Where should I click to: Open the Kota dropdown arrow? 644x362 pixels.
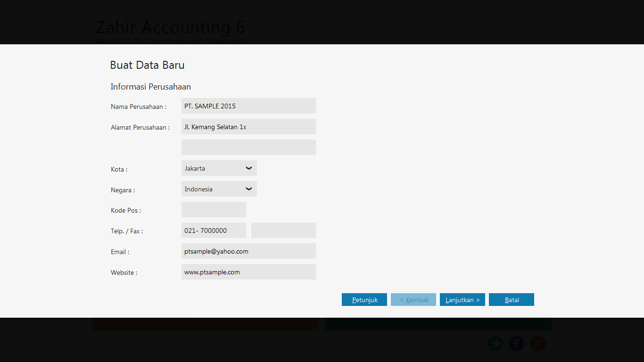click(249, 168)
